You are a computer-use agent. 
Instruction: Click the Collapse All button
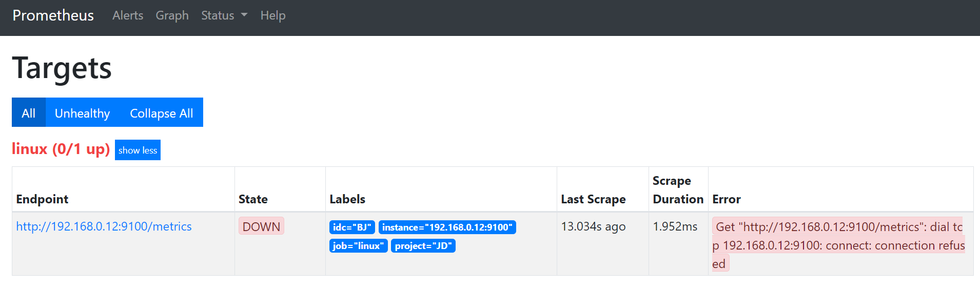162,112
